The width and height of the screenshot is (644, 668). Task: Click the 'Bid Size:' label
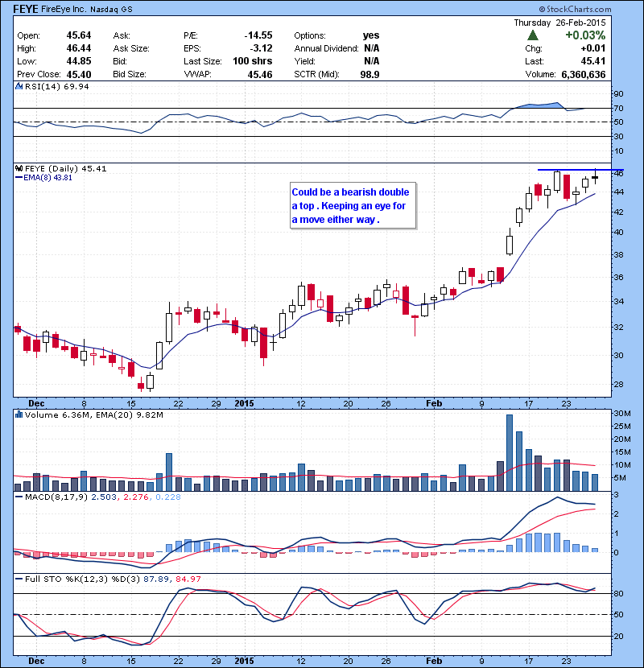tap(130, 75)
